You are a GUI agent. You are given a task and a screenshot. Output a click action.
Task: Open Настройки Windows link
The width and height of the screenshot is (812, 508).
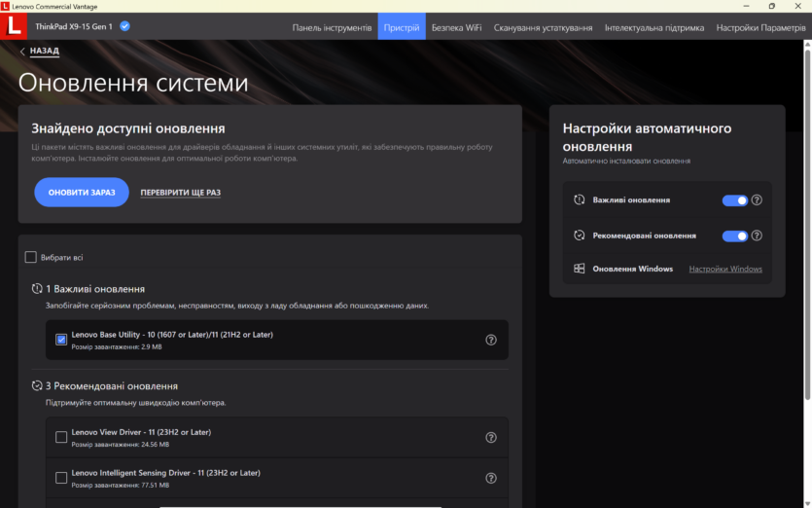pyautogui.click(x=725, y=269)
